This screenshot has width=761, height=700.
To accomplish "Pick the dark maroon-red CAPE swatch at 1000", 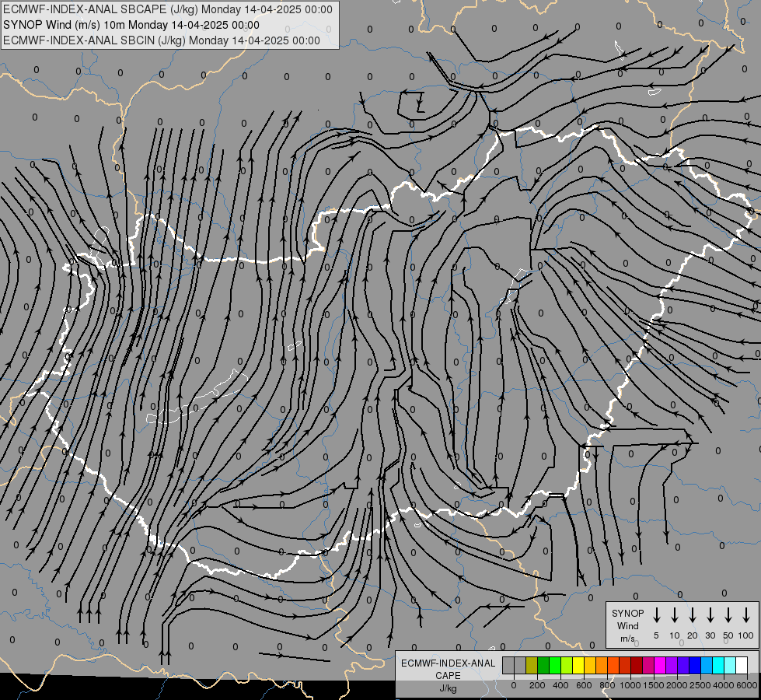I will 637,665.
